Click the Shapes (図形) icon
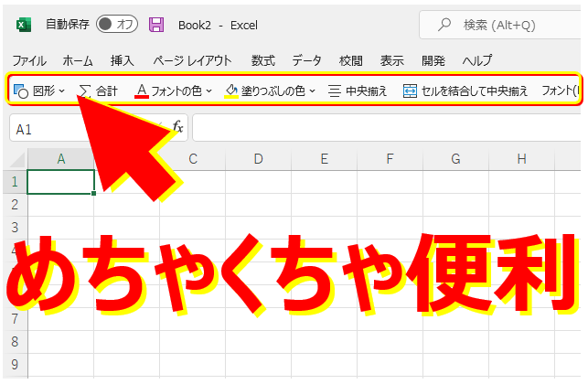The image size is (588, 384). click(21, 91)
